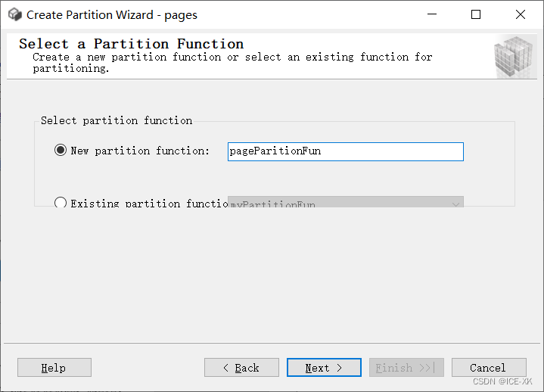Click the header description about partitioning
The image size is (544, 392).
coord(232,63)
